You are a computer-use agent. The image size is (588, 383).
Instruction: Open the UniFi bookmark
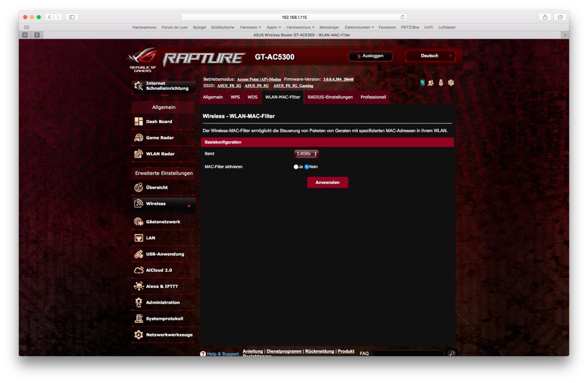coord(428,27)
